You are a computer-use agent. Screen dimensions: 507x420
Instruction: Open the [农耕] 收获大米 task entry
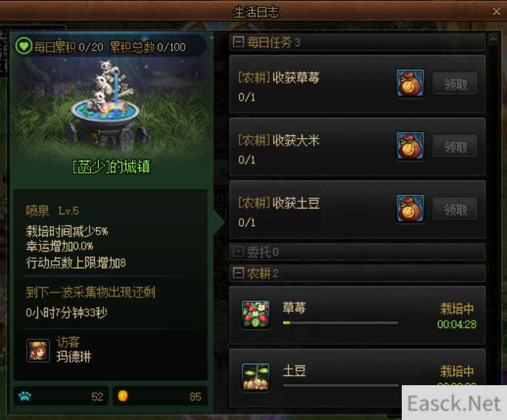357,147
